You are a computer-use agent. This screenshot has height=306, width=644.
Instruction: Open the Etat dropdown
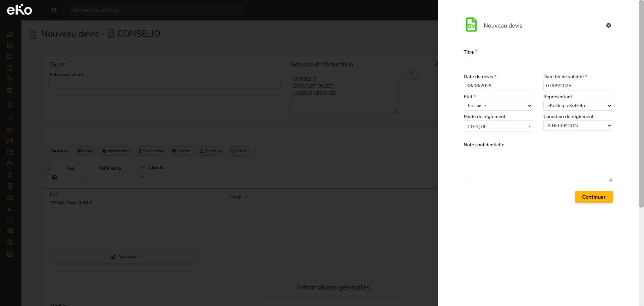(498, 106)
